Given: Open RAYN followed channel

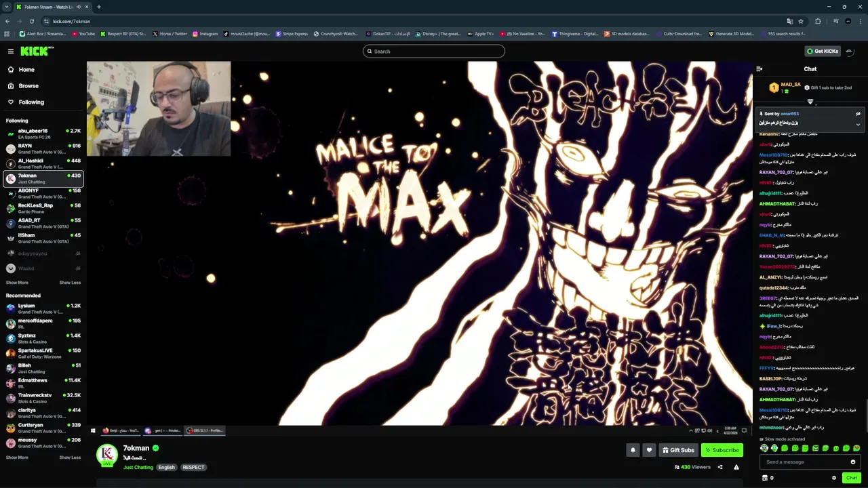Looking at the screenshot, I should pyautogui.click(x=43, y=148).
